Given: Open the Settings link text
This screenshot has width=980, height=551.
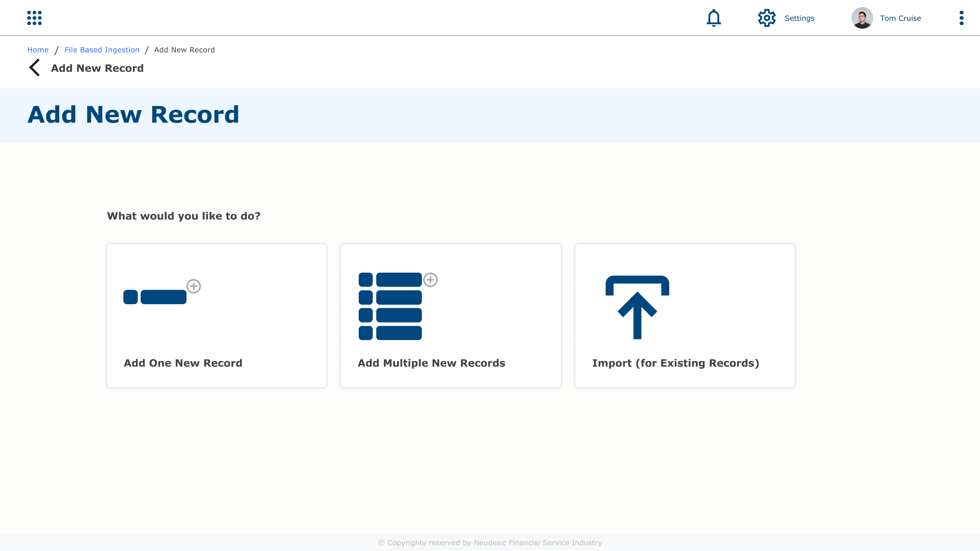Looking at the screenshot, I should [799, 18].
